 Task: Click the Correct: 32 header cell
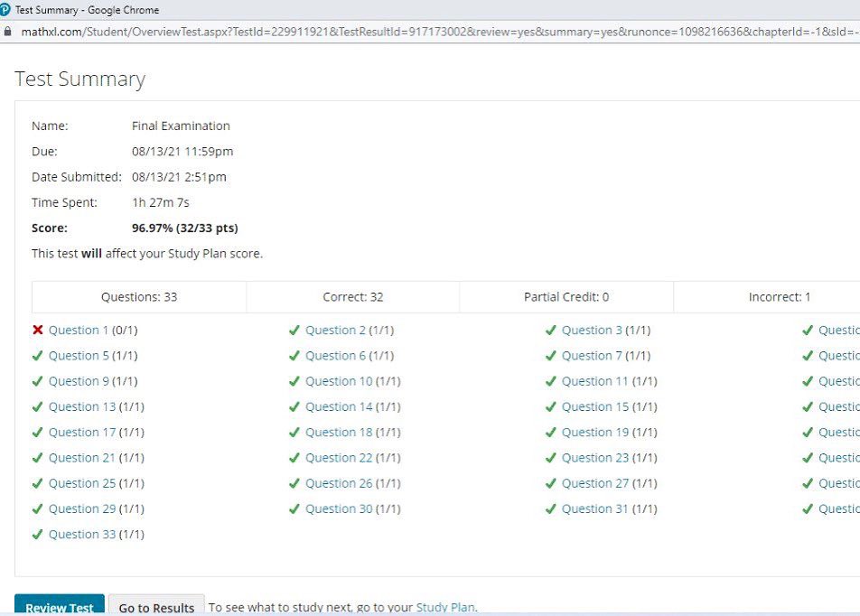[x=352, y=297]
